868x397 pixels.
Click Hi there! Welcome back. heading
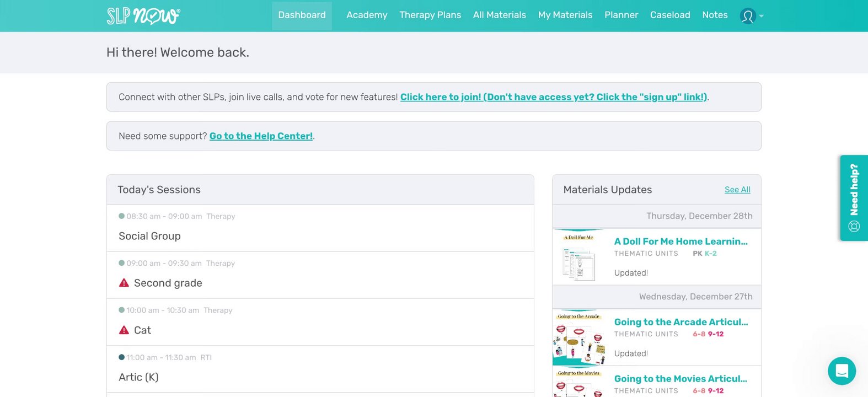178,52
